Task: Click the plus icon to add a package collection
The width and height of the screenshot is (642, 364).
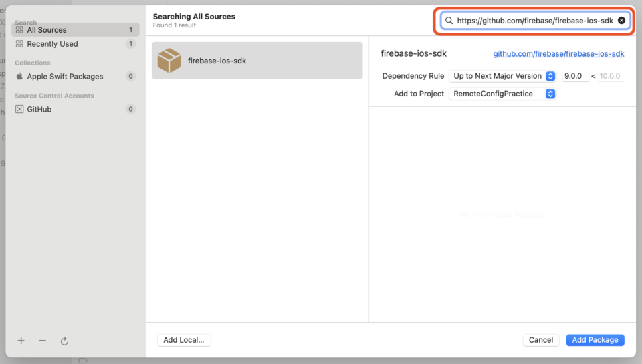Action: 21,341
